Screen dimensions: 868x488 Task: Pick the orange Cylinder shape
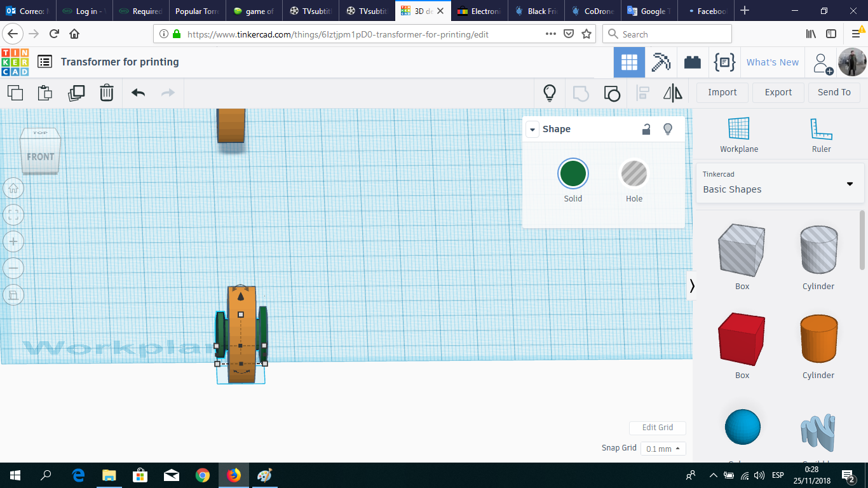coord(818,339)
